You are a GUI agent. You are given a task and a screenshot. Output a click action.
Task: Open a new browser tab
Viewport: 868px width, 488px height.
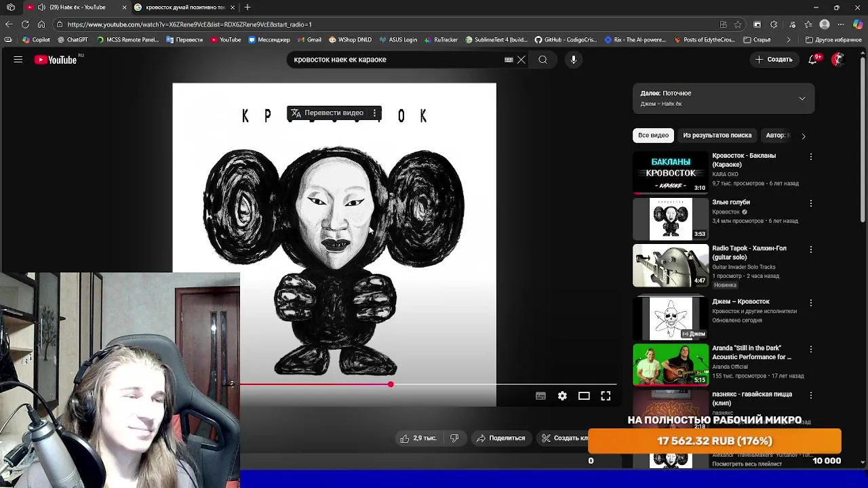coord(248,7)
